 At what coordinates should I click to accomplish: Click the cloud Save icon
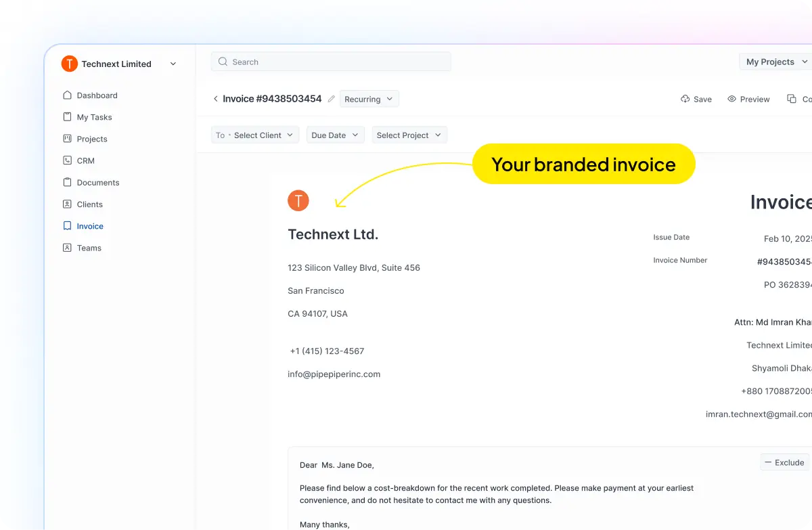point(685,99)
